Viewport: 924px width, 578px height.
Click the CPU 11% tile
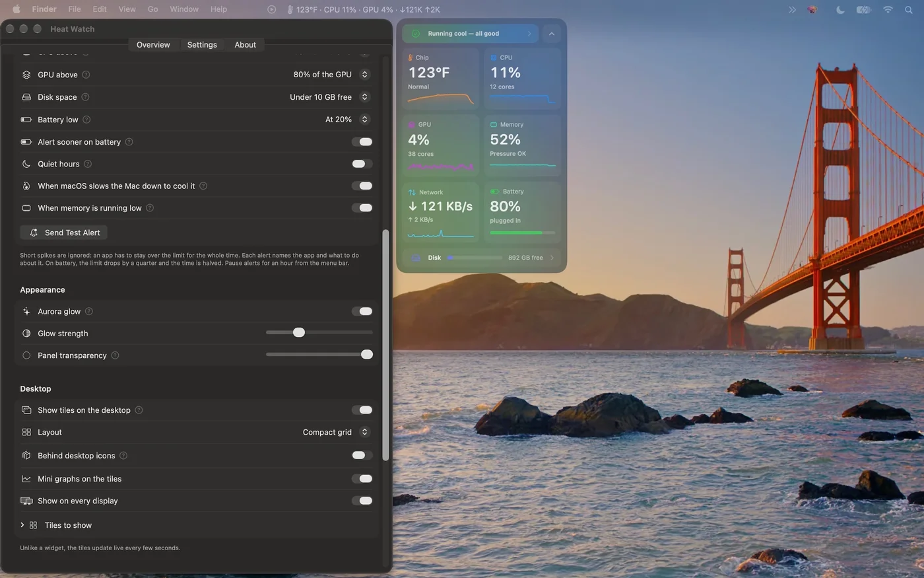[523, 79]
